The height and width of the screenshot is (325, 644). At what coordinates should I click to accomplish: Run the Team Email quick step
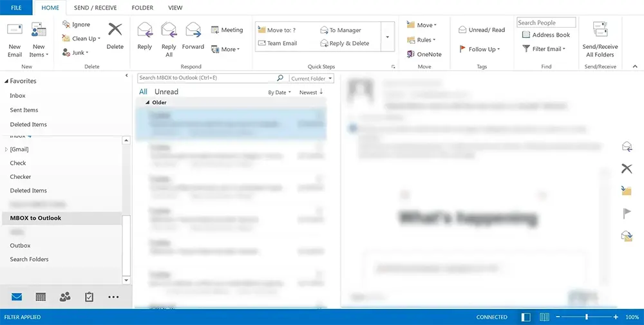(x=277, y=43)
